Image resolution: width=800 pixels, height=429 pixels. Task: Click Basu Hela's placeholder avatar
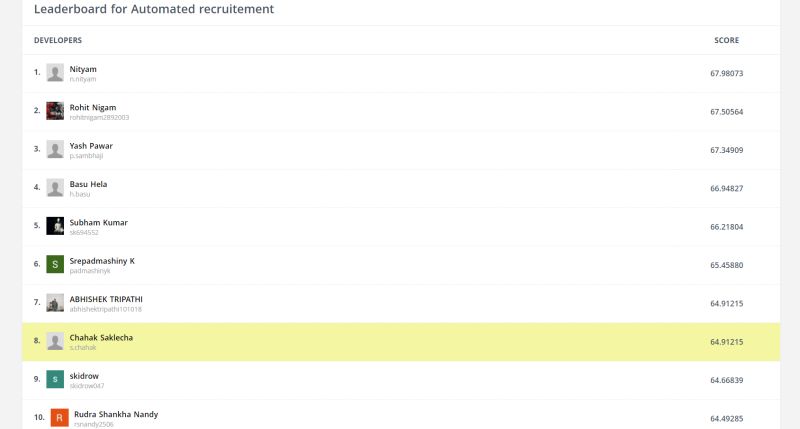[55, 187]
